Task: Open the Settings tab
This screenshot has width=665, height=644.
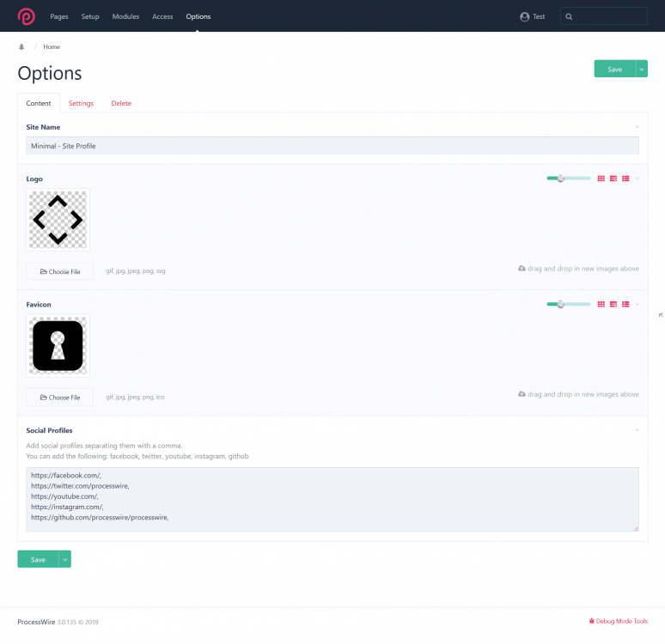Action: tap(81, 103)
